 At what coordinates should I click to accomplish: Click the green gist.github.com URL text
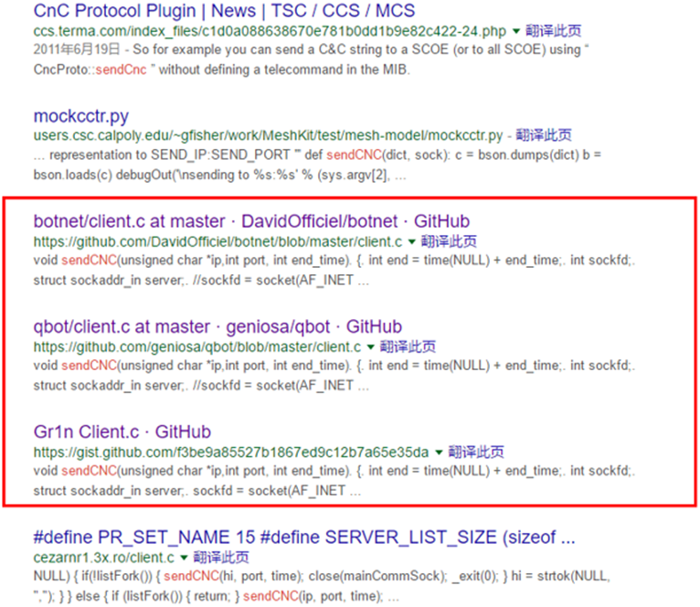pos(230,453)
